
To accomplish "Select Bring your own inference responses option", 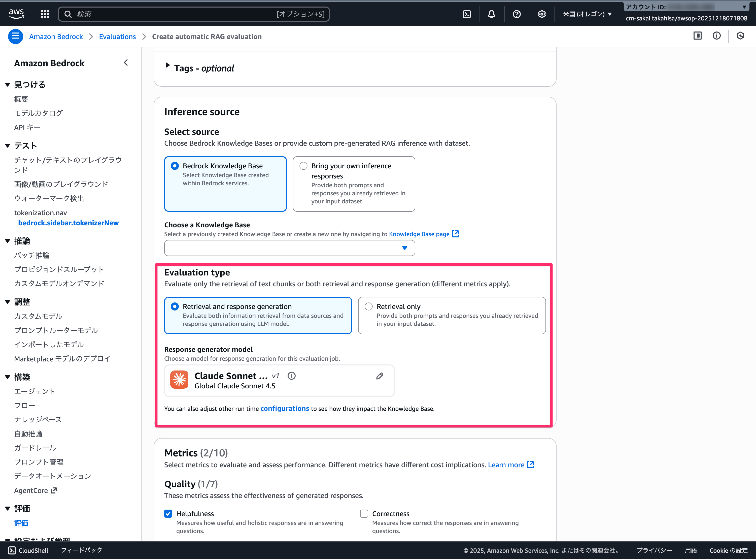I will point(303,166).
